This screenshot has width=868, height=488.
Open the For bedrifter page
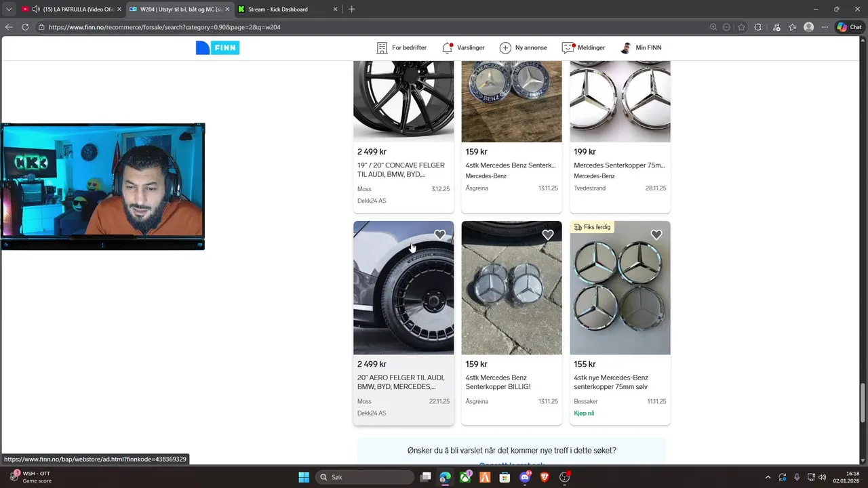click(x=401, y=47)
